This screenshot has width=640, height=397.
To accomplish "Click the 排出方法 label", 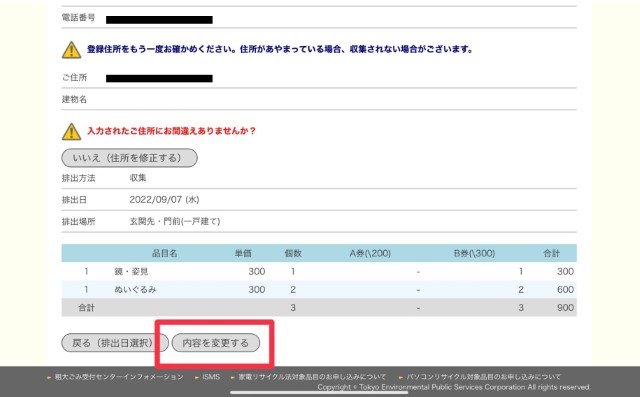I will click(x=78, y=178).
